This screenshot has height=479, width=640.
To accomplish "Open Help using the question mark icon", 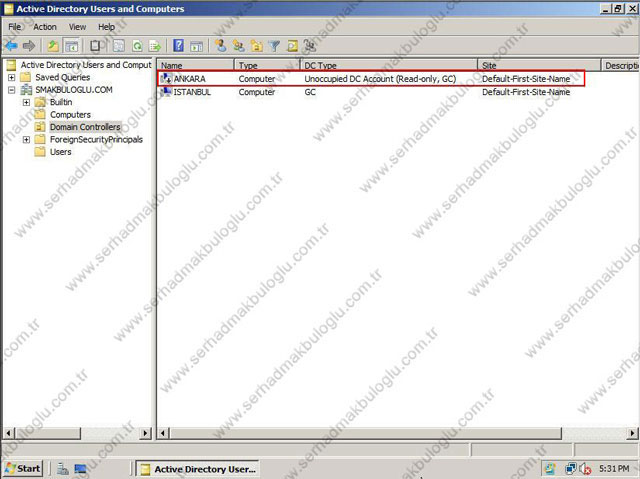I will (178, 45).
